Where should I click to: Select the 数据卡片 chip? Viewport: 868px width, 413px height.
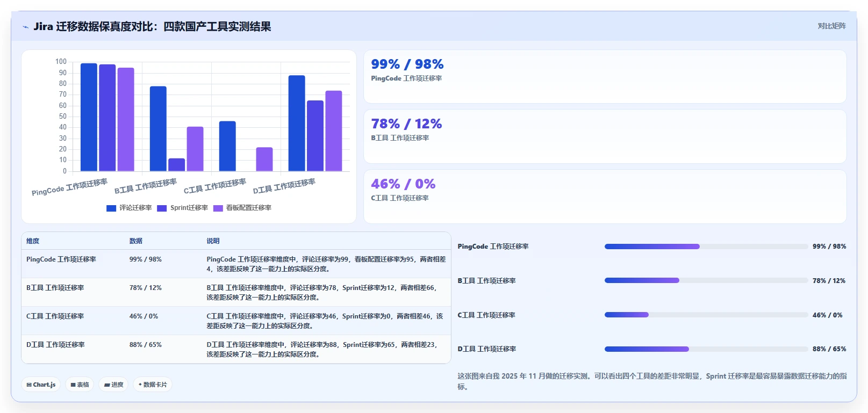tap(153, 385)
